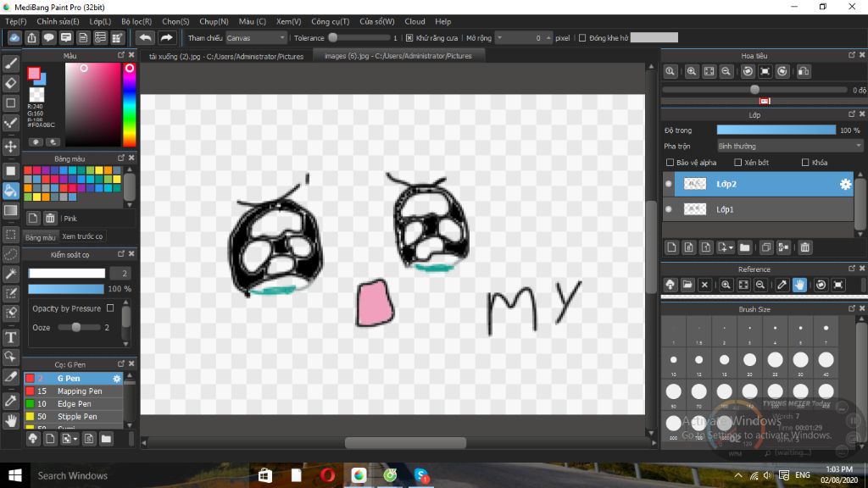Select the Lasso selection tool
Screen dimensions: 868x488
coord(10,254)
